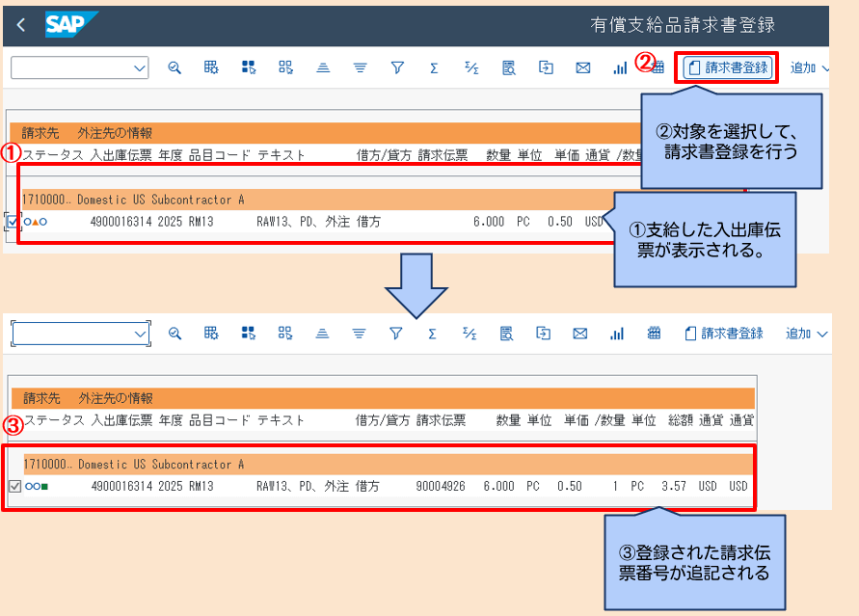Click Deselect All icon in the lower toolbar
Viewport: 859px width, 616px height.
click(x=284, y=333)
